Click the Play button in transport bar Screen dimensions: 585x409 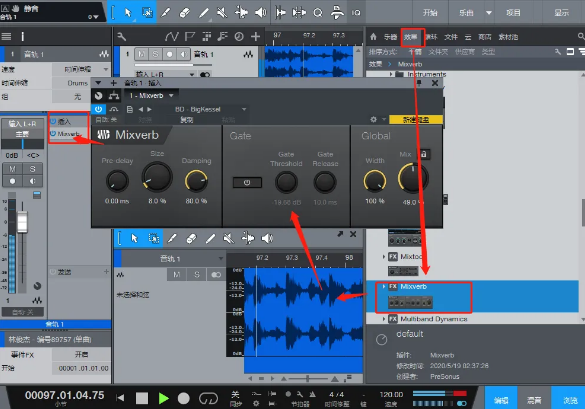tap(163, 398)
